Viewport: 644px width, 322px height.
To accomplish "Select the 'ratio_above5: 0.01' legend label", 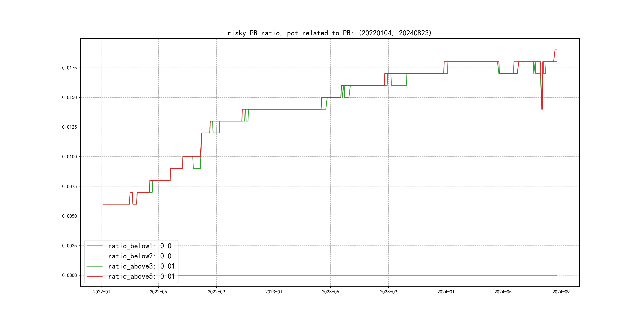I will coord(141,276).
